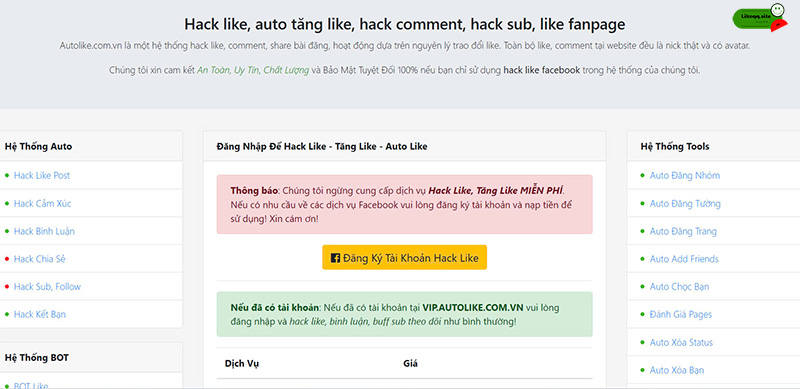This screenshot has width=800, height=389.
Task: Open Auto Add Friends tool
Action: click(x=684, y=259)
